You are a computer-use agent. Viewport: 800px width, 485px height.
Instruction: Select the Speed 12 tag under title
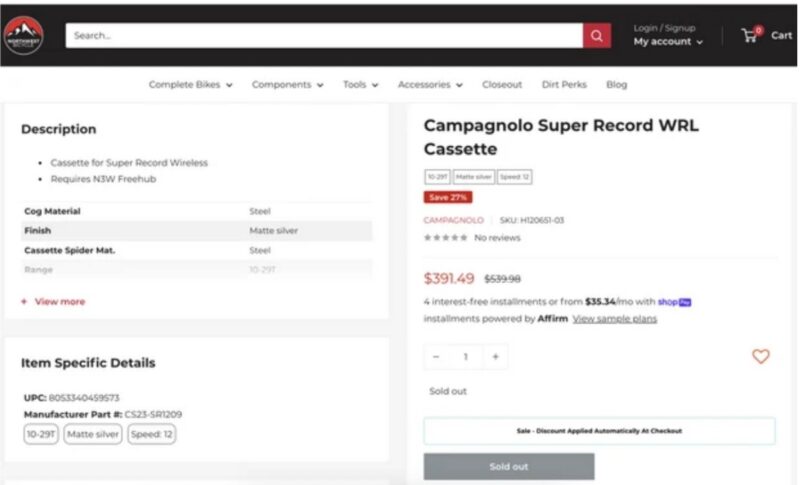click(514, 177)
